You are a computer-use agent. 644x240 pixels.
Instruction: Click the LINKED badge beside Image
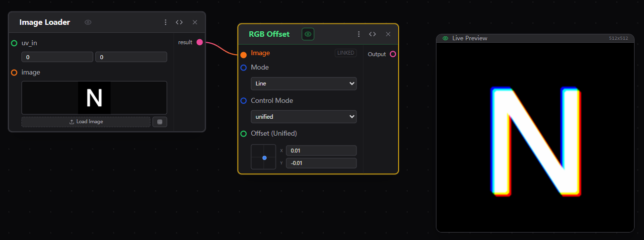(346, 53)
